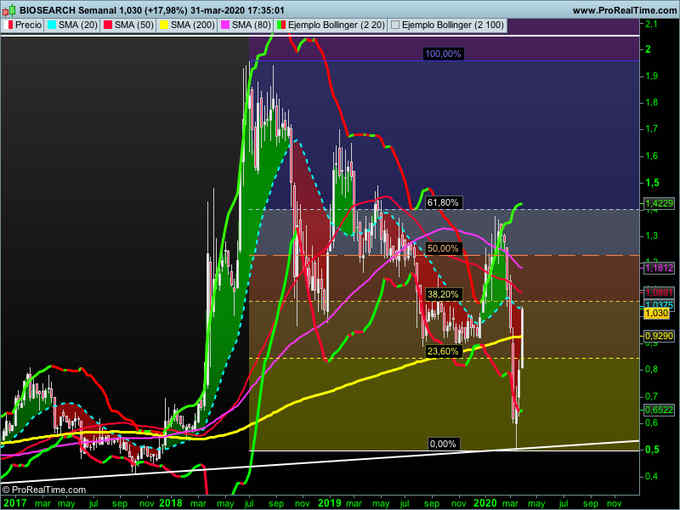Click the 1,4229 upper Bollinger price tag
Image resolution: width=680 pixels, height=510 pixels.
tap(659, 203)
